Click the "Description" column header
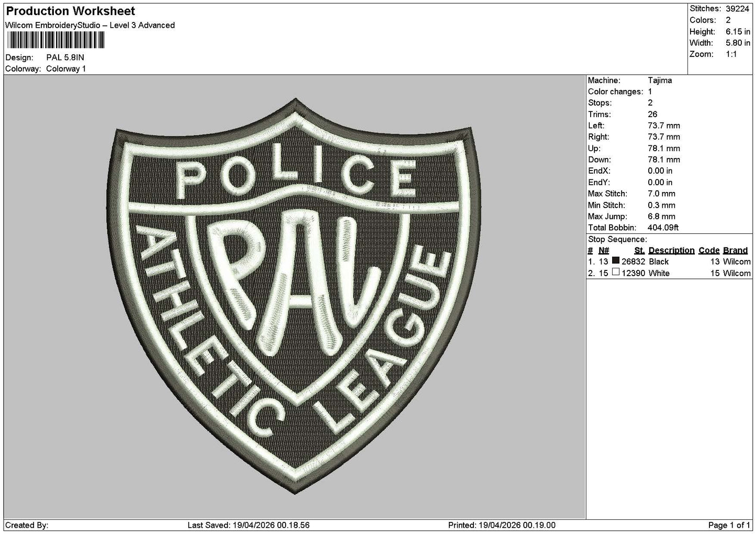This screenshot has height=534, width=756. pyautogui.click(x=672, y=251)
